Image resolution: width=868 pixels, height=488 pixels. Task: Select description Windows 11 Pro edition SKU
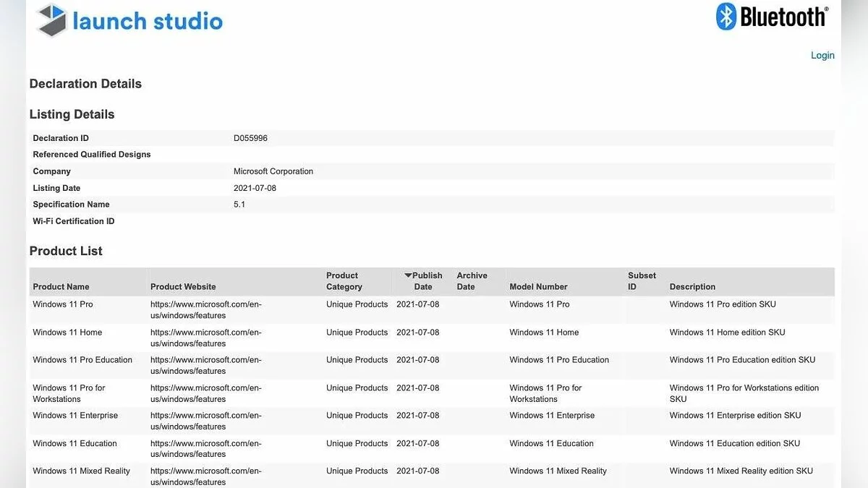(x=723, y=304)
